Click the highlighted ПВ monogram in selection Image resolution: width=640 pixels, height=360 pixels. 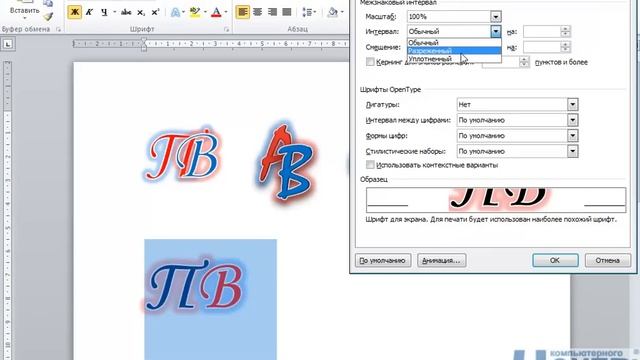tap(195, 287)
